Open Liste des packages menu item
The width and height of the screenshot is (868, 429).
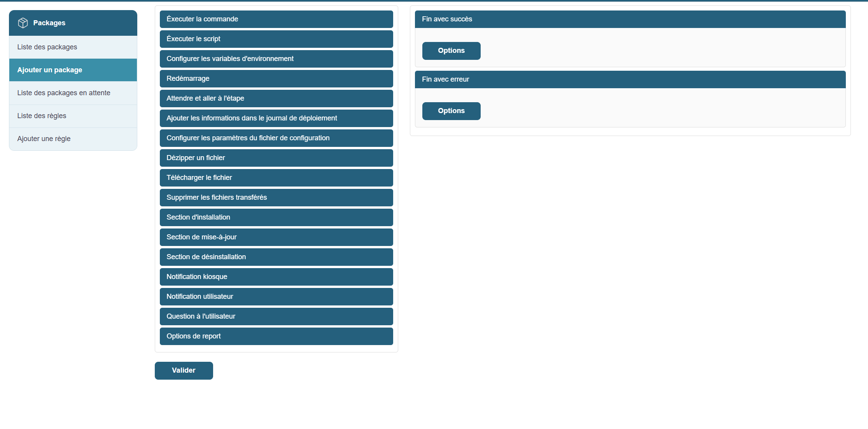click(x=47, y=47)
